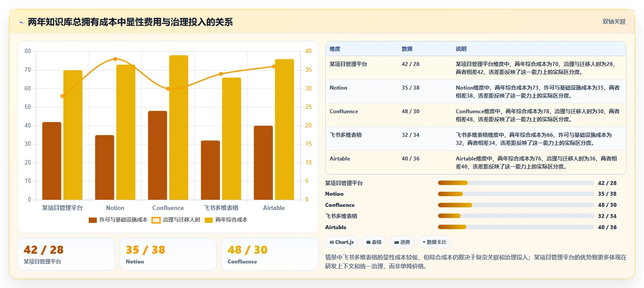Open the 35 / 38 Notion data card
This screenshot has width=644, height=288.
[x=168, y=254]
